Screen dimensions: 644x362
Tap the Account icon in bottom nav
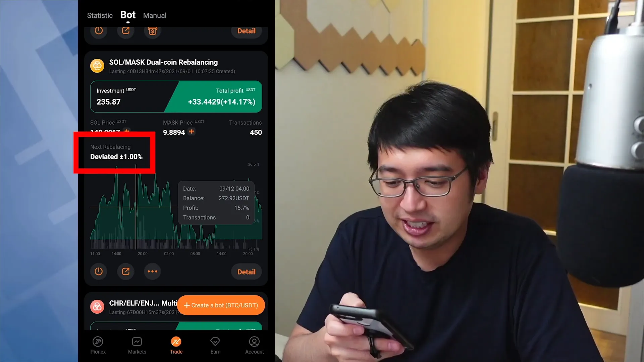pyautogui.click(x=254, y=345)
